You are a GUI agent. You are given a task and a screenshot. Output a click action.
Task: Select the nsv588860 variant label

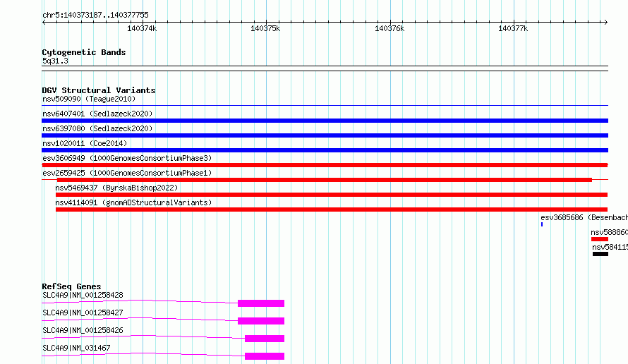coord(609,232)
